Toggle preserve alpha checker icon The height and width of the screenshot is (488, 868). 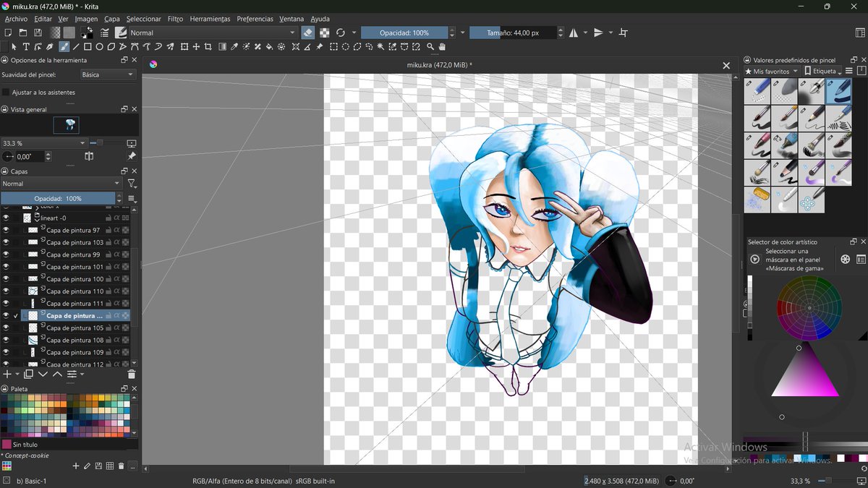[325, 33]
